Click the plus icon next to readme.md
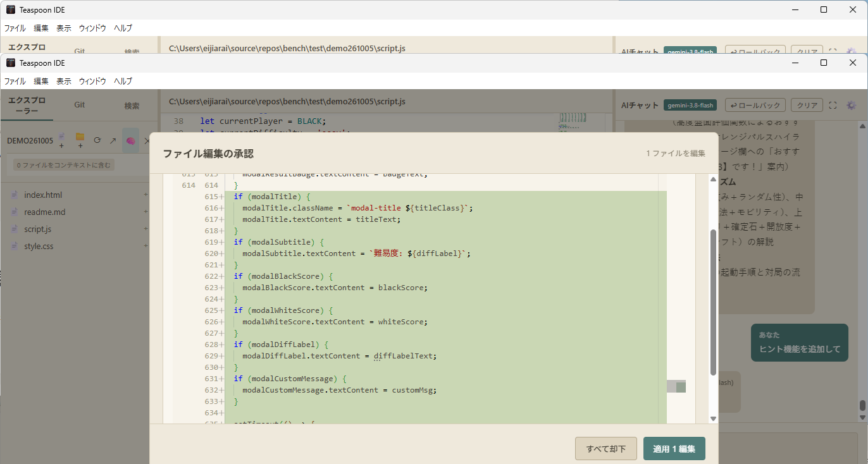The width and height of the screenshot is (868, 464). (x=146, y=212)
